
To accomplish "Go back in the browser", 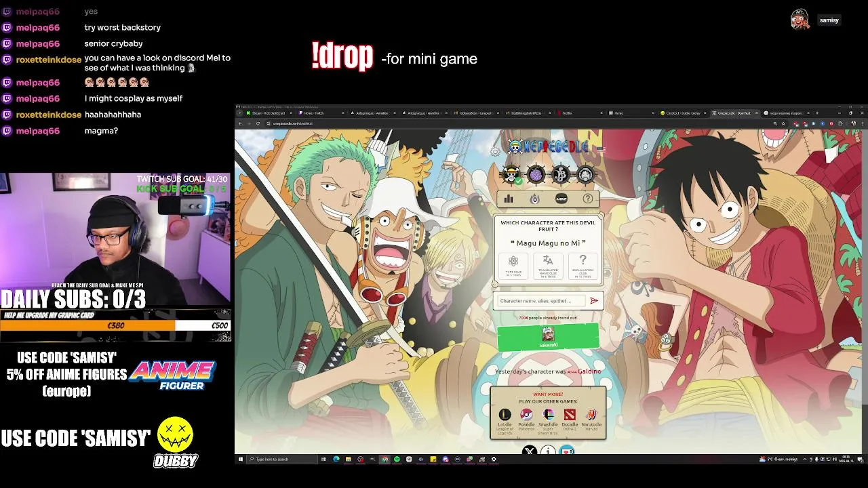I will click(239, 123).
